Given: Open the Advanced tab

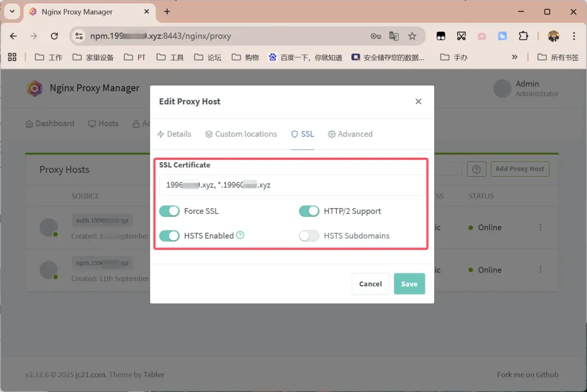Looking at the screenshot, I should click(350, 134).
